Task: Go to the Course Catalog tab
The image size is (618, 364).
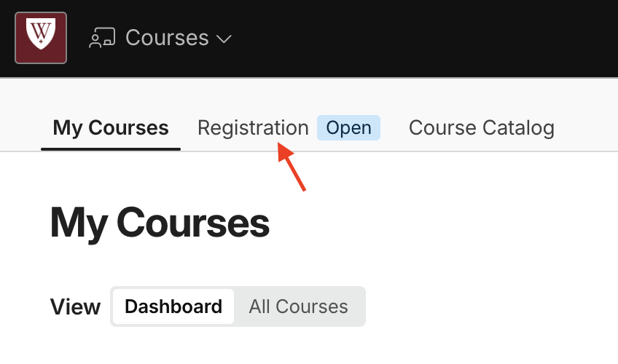Action: point(482,128)
